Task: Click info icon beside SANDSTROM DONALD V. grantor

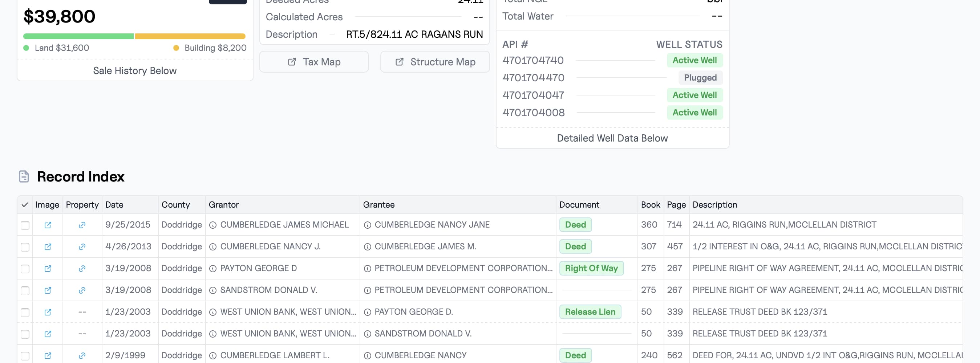Action: (213, 290)
